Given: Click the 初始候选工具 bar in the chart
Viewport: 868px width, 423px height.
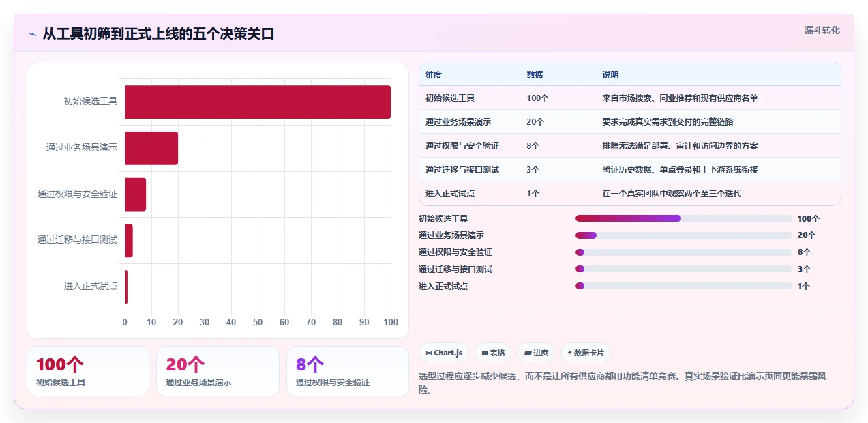Looking at the screenshot, I should coord(258,102).
